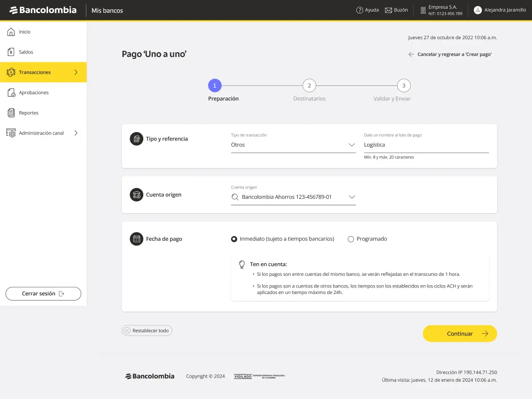Jump to the Destinatarios step
The width and height of the screenshot is (532, 399).
tap(309, 85)
